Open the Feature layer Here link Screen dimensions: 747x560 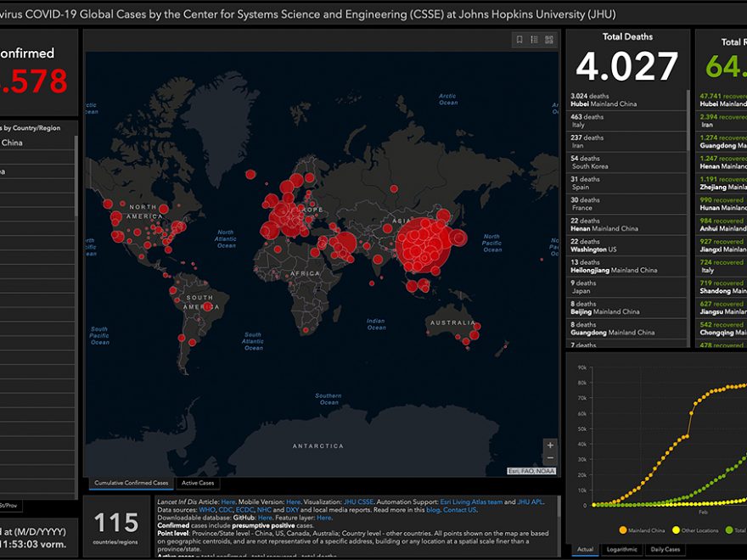coord(324,518)
